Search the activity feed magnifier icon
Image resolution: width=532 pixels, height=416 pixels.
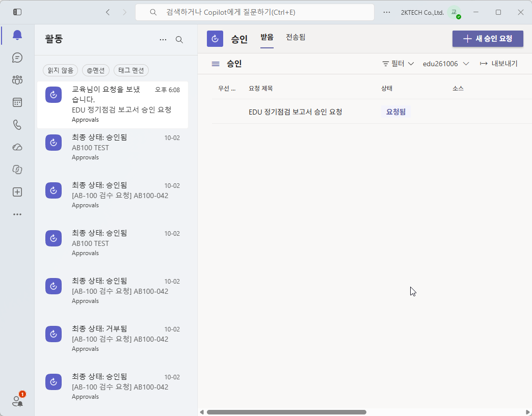[179, 40]
